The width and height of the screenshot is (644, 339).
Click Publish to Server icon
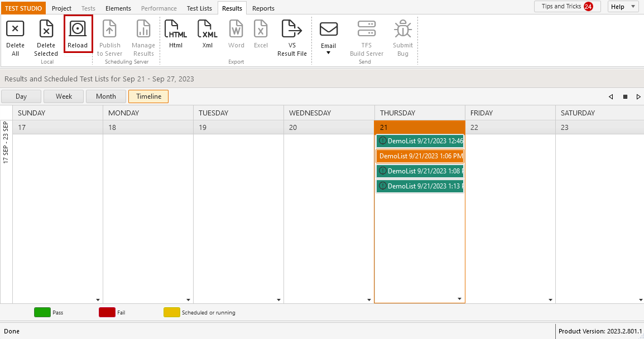click(x=110, y=29)
